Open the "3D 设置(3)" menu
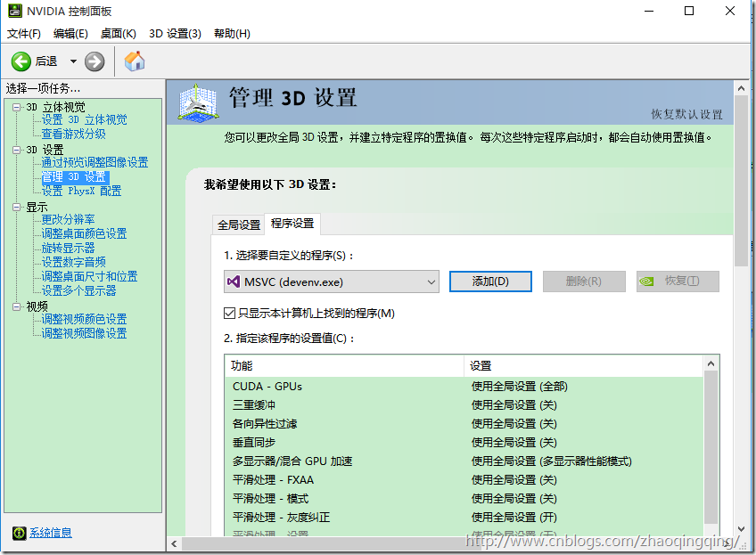The width and height of the screenshot is (756, 555). click(175, 34)
